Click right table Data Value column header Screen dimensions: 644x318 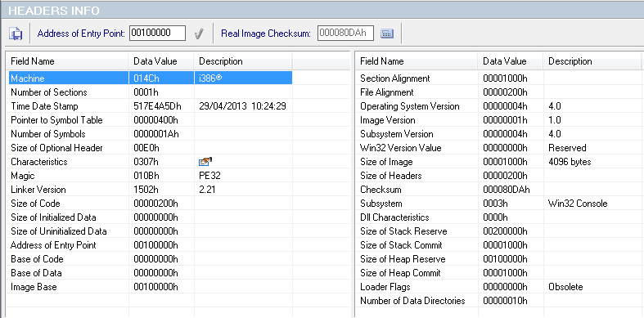pyautogui.click(x=511, y=61)
